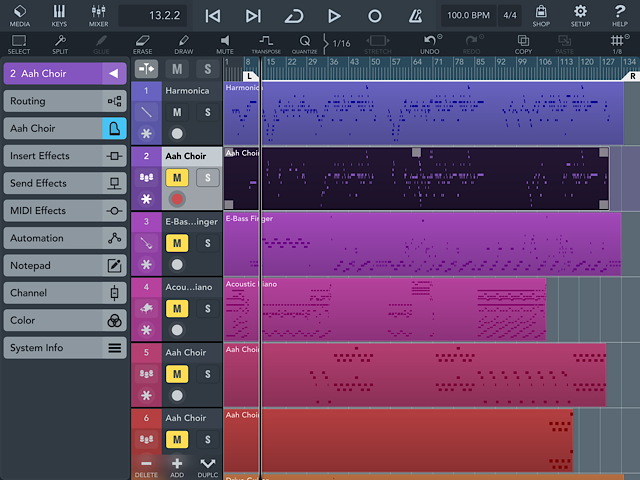Open the Shop
This screenshot has height=480, width=640.
541,16
